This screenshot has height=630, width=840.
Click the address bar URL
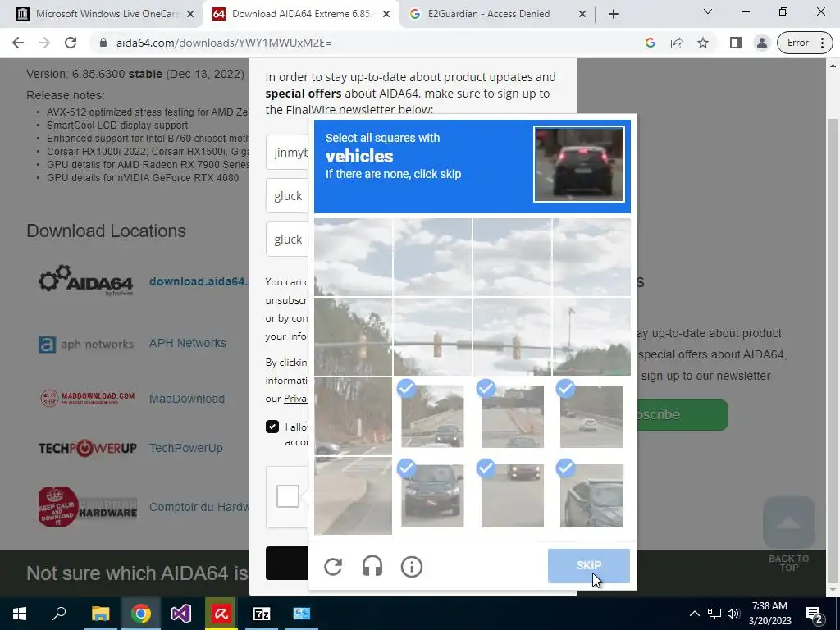tap(224, 43)
